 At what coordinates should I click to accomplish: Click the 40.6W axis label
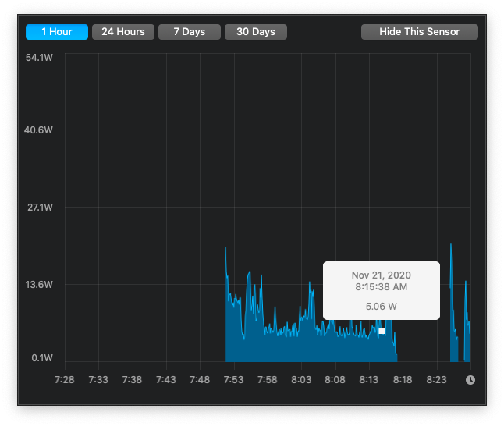click(x=38, y=130)
